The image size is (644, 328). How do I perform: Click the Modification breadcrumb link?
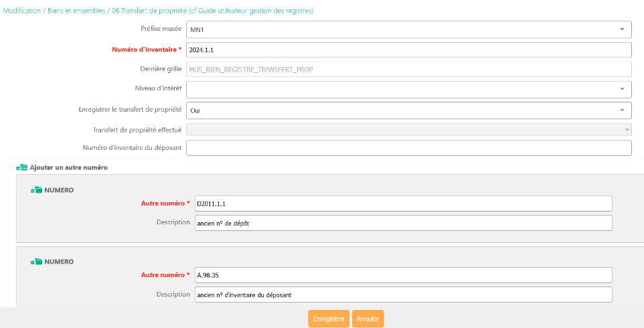pos(23,11)
